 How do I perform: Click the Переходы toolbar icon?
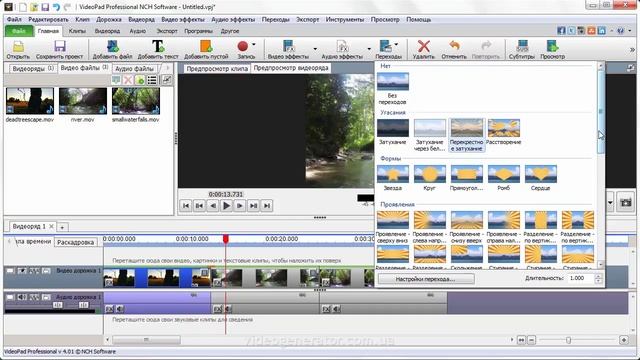(385, 46)
